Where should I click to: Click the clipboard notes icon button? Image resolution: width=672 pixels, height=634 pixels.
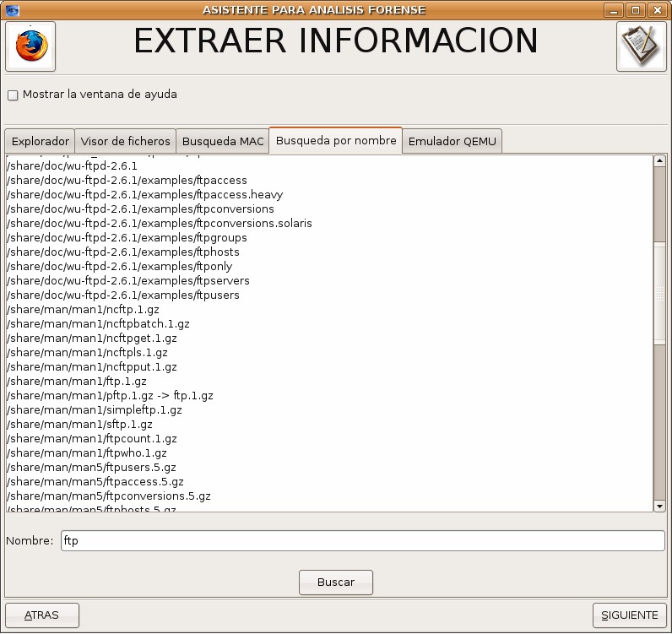(x=642, y=46)
